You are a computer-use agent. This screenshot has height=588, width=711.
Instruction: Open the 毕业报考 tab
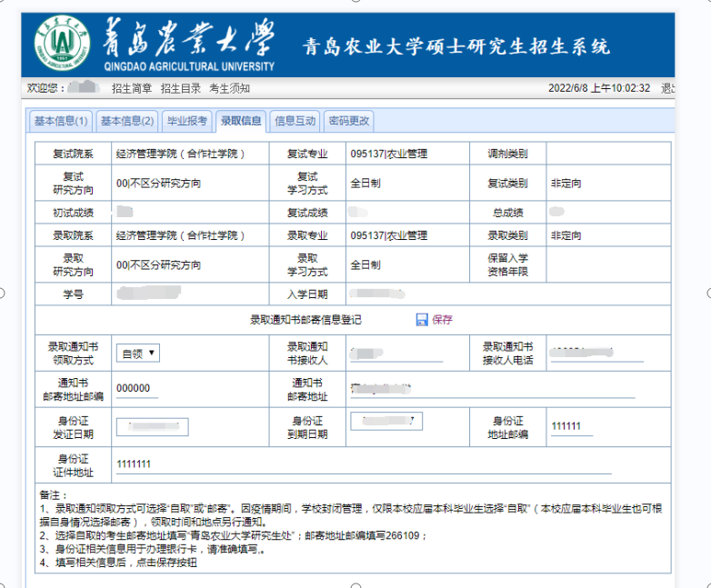pyautogui.click(x=187, y=121)
